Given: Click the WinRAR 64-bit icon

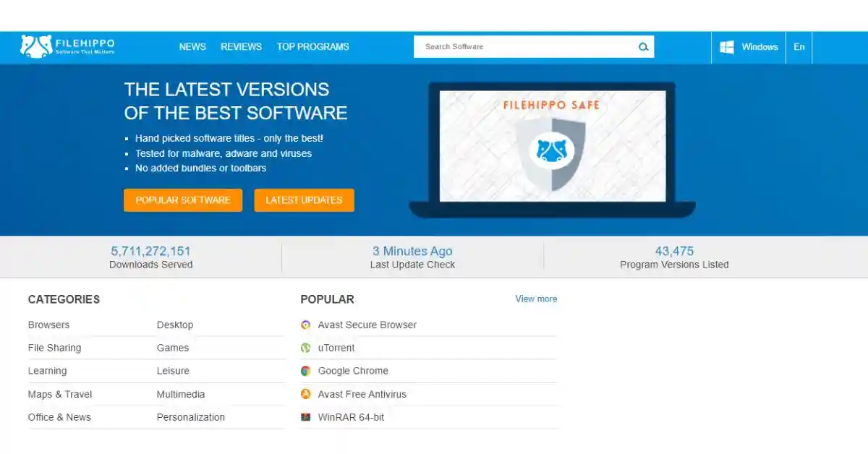Looking at the screenshot, I should pos(306,417).
